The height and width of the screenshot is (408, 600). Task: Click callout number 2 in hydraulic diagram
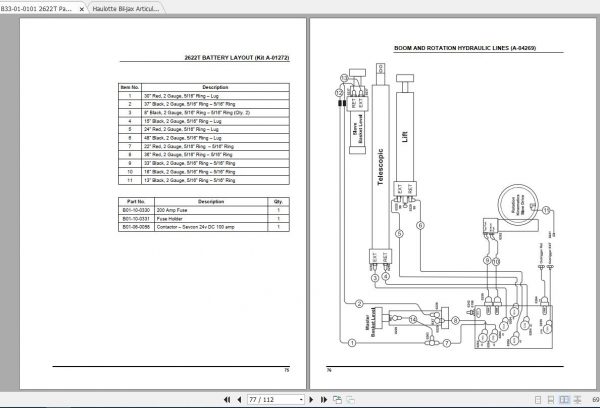359,304
